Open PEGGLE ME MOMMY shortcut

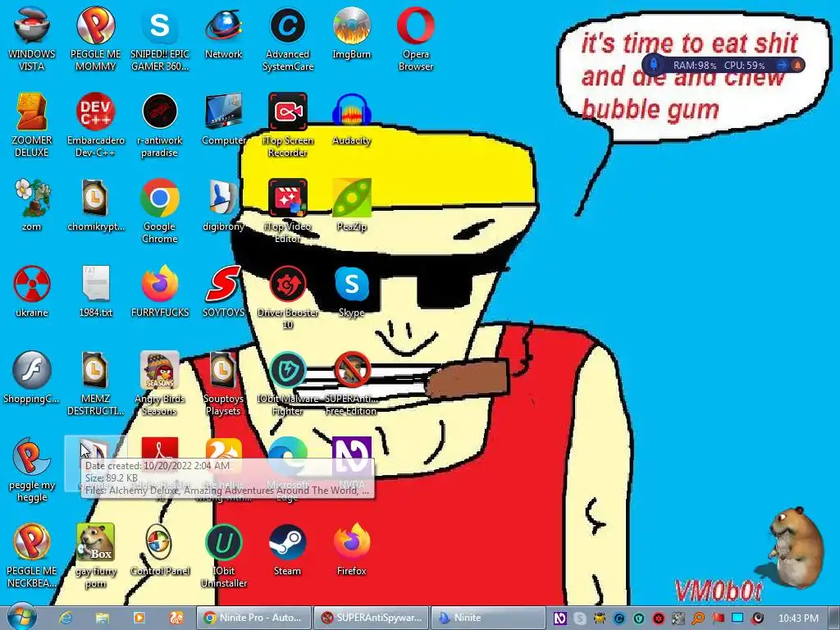[95, 39]
